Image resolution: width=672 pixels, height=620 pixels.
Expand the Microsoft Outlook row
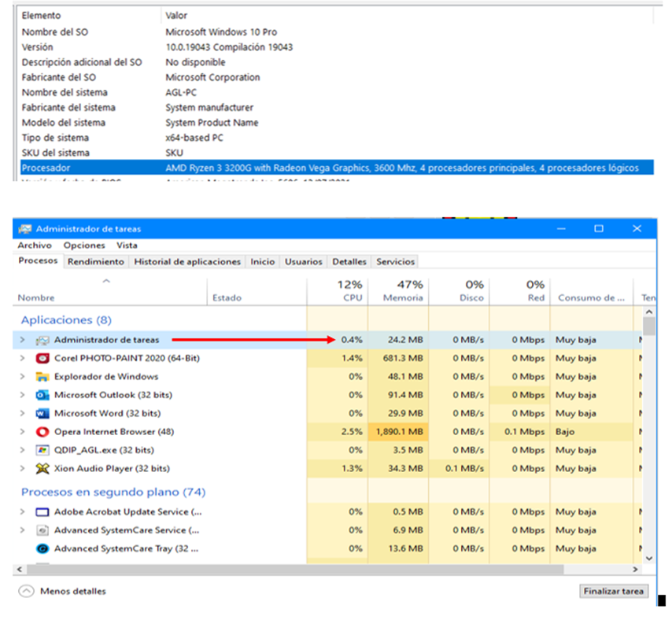(x=22, y=395)
